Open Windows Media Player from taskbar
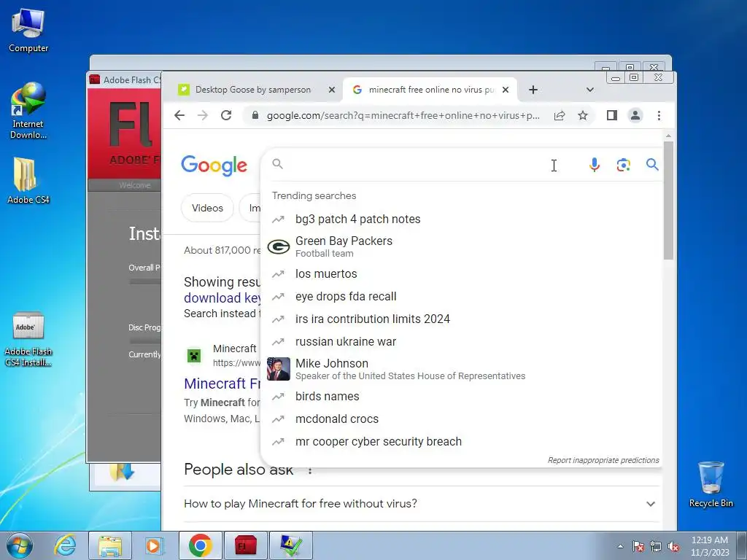 click(x=153, y=545)
